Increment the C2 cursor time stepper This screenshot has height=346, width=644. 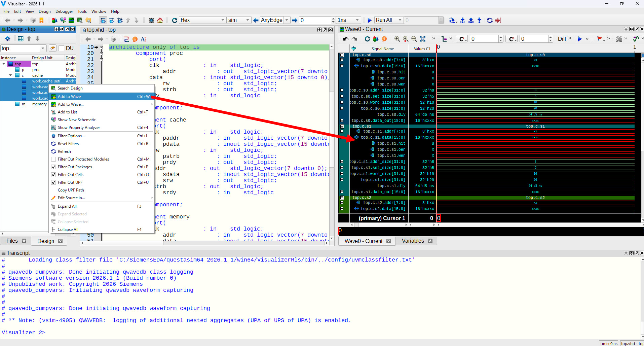pyautogui.click(x=551, y=37)
